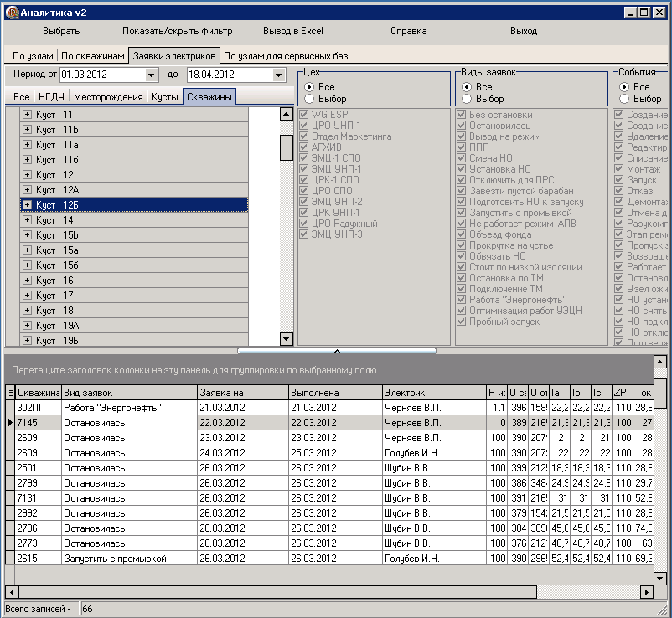Click the horizontal scrollbar right arrow
672x618 pixels.
coord(646,592)
